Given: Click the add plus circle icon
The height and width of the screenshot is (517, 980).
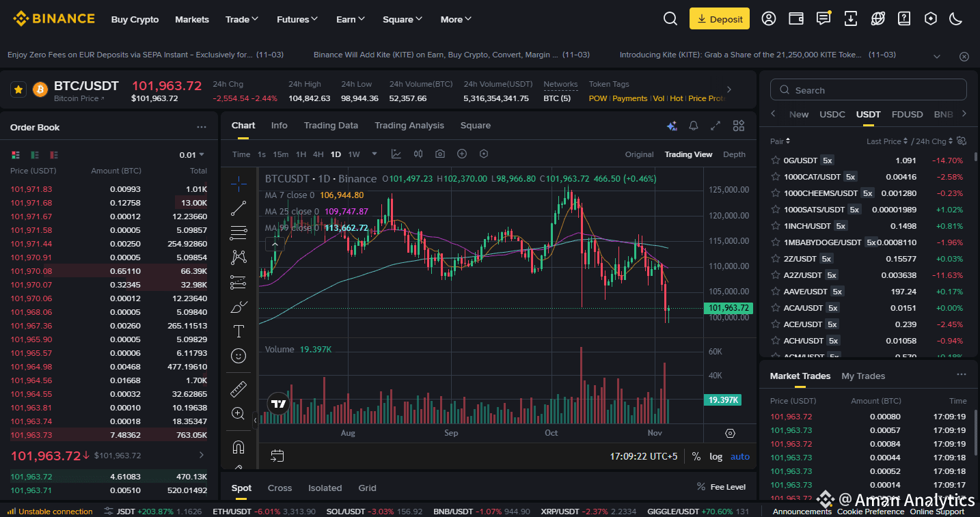Looking at the screenshot, I should (x=462, y=154).
